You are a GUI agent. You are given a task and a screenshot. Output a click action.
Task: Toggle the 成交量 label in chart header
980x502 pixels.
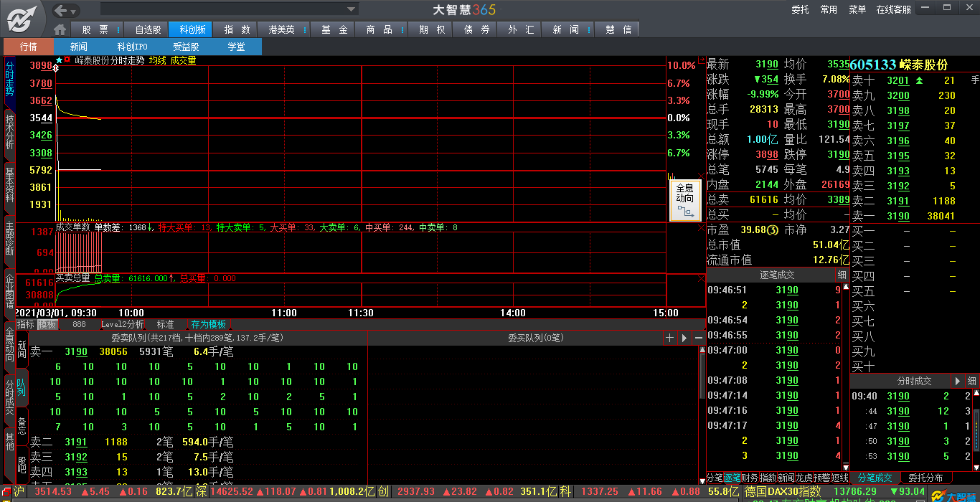tap(183, 60)
